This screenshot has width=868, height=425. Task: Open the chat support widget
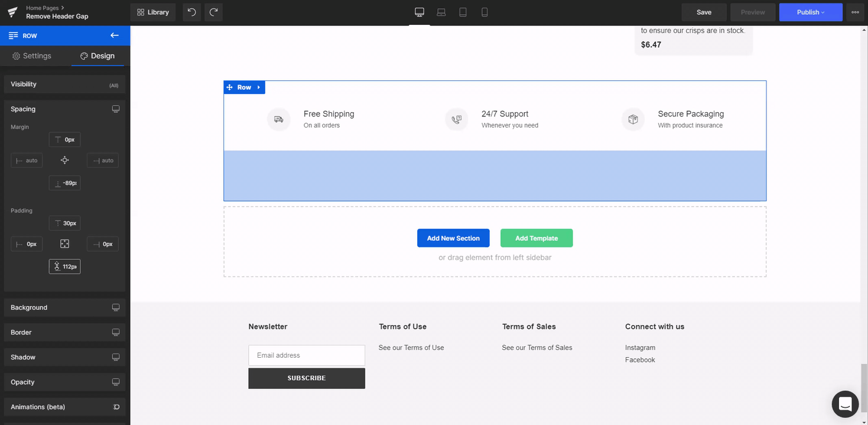[845, 404]
